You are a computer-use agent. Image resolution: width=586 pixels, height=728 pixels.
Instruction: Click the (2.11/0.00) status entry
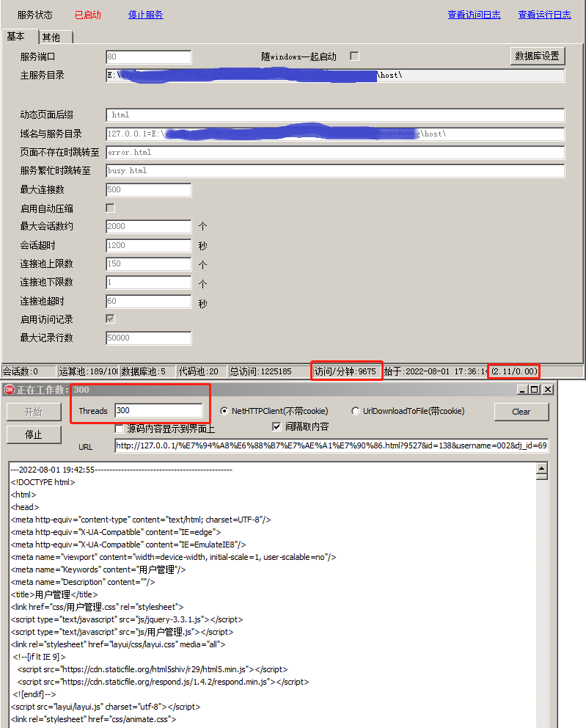(x=515, y=371)
